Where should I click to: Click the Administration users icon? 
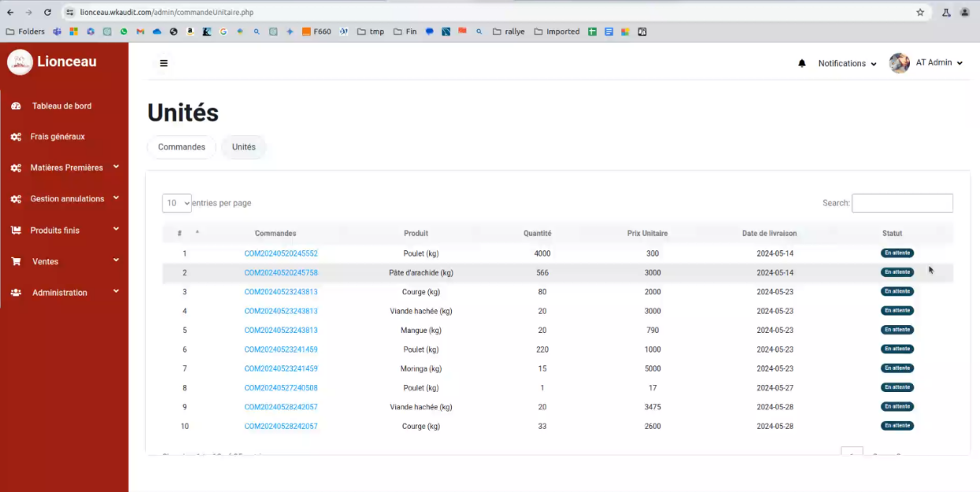pyautogui.click(x=16, y=293)
